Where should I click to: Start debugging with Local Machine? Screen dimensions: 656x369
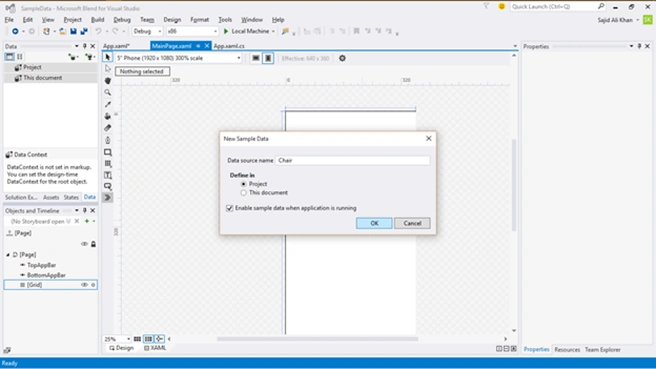pos(246,31)
